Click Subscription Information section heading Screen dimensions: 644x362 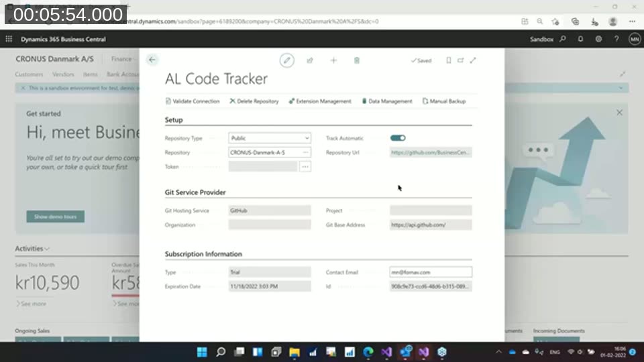coord(203,254)
